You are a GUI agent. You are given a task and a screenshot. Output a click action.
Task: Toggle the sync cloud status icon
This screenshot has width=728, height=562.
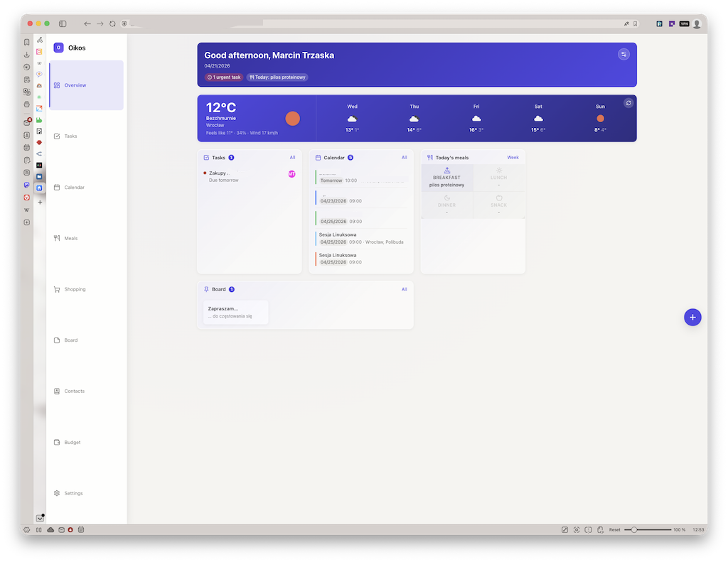(x=50, y=529)
